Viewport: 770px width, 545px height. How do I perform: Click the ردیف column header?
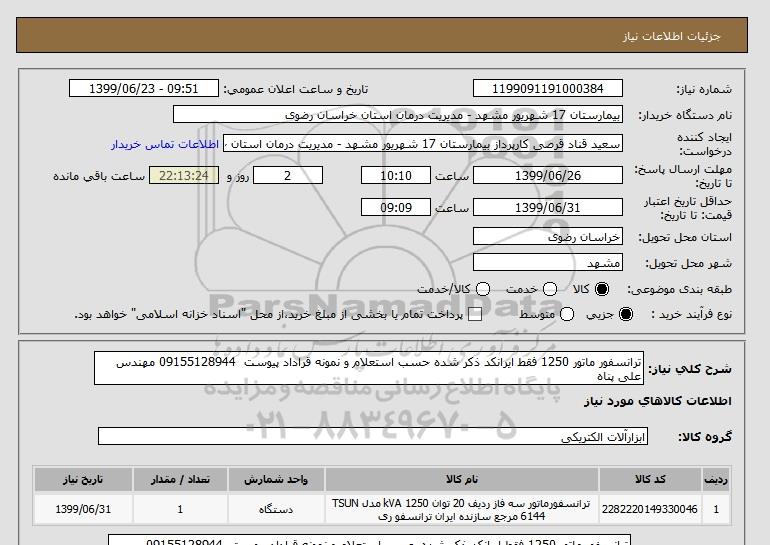(x=716, y=479)
